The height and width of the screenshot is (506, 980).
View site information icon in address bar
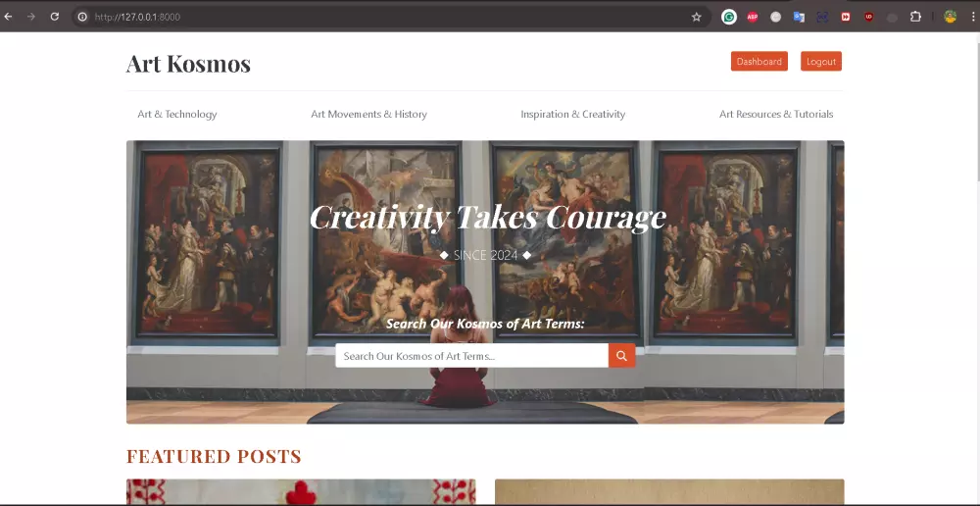pos(82,17)
